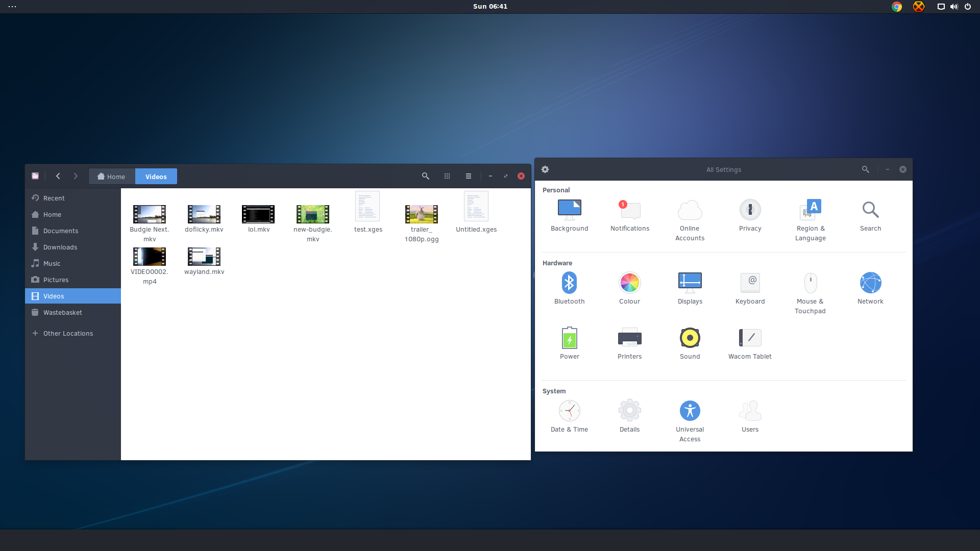
Task: Open Universal Access settings
Action: click(690, 421)
